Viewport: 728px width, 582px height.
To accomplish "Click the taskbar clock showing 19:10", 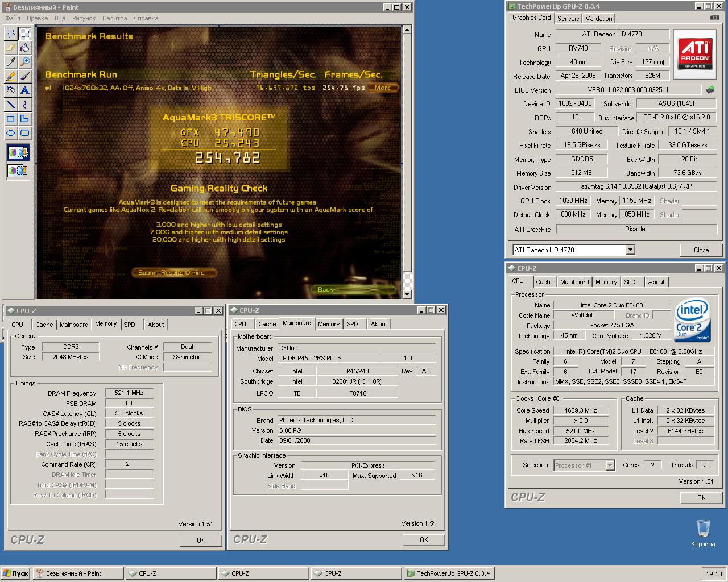I will pos(714,574).
